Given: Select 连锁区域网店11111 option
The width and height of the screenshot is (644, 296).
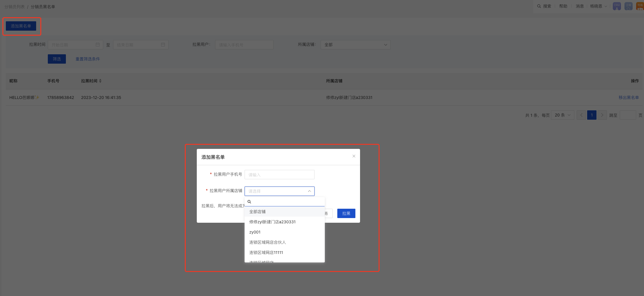Looking at the screenshot, I should point(285,253).
